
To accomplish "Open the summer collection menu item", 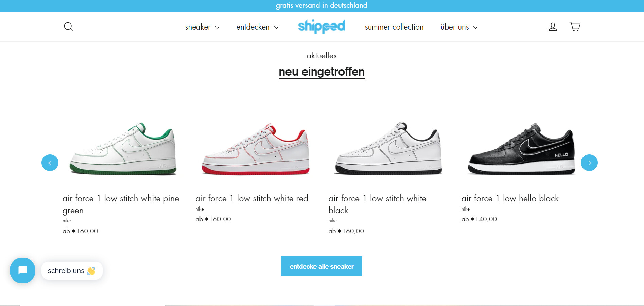I will pos(394,27).
